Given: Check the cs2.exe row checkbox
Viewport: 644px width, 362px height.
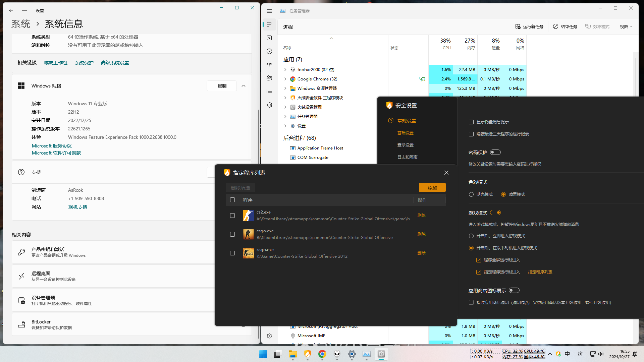Looking at the screenshot, I should (x=232, y=216).
